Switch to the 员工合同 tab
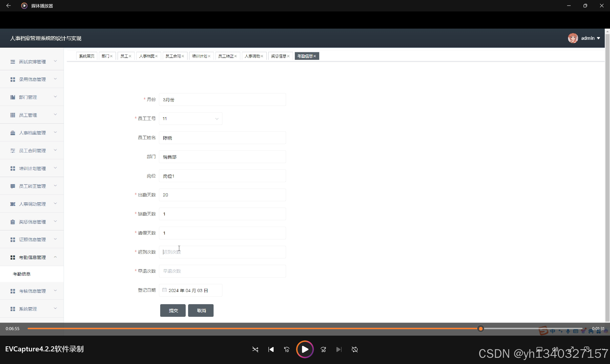This screenshot has width=610, height=364. pyautogui.click(x=173, y=56)
